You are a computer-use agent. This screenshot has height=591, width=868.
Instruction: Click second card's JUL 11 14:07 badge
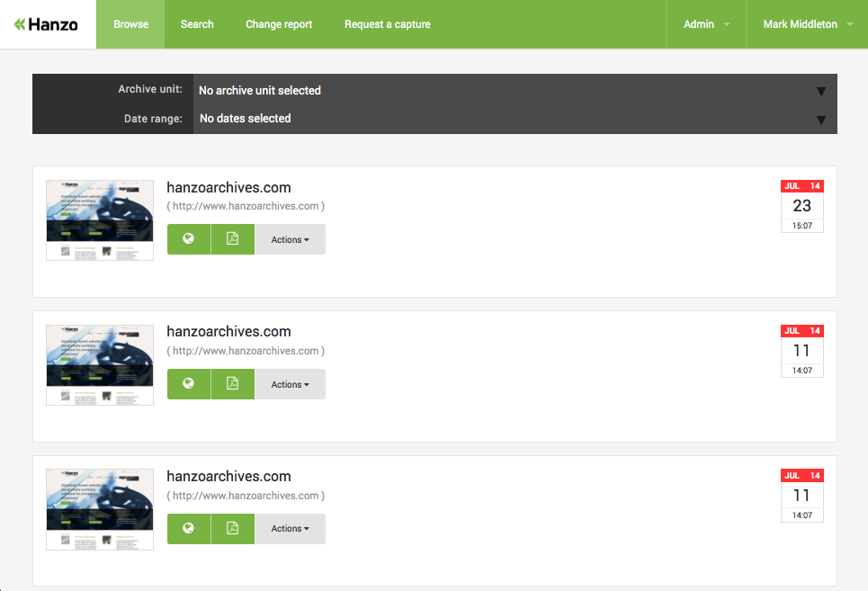[x=802, y=352]
